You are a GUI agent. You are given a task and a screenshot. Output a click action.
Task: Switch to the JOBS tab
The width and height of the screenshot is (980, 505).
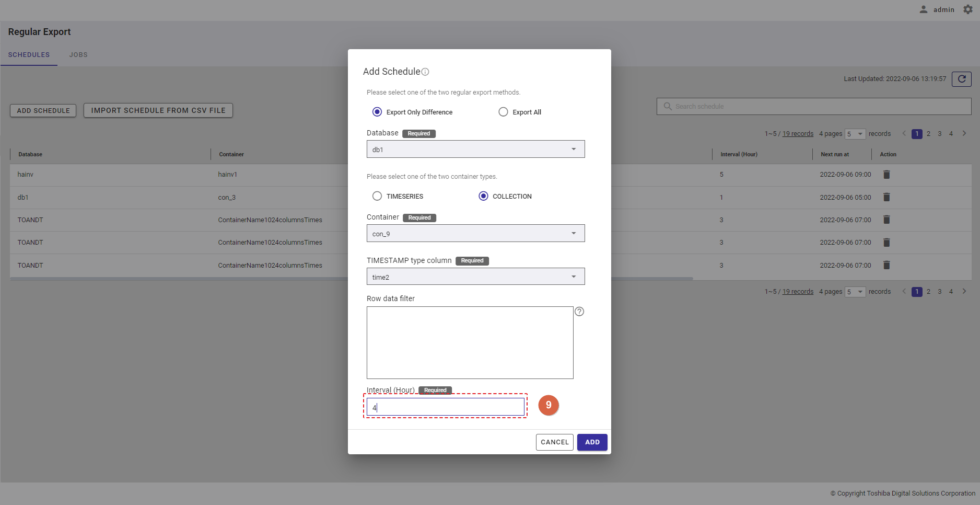pos(78,55)
